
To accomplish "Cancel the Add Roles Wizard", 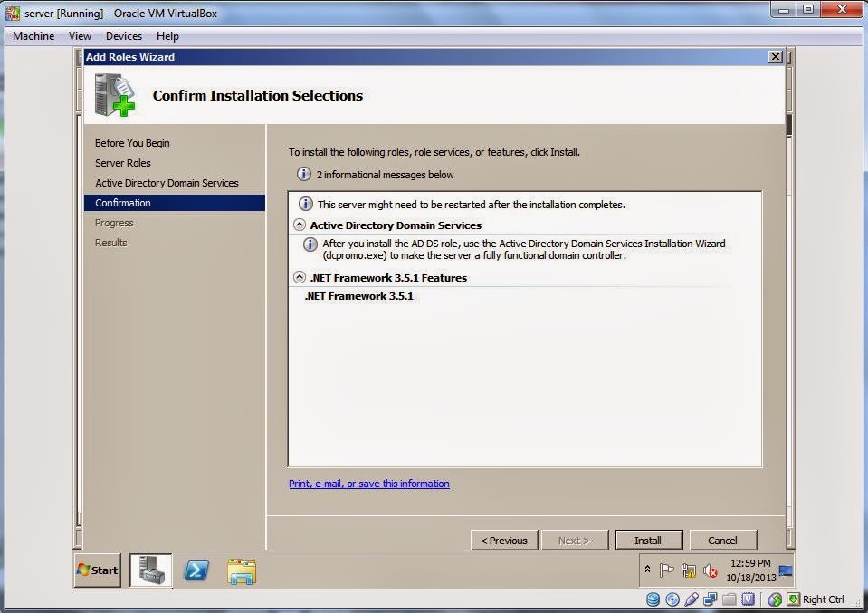I will coord(722,541).
